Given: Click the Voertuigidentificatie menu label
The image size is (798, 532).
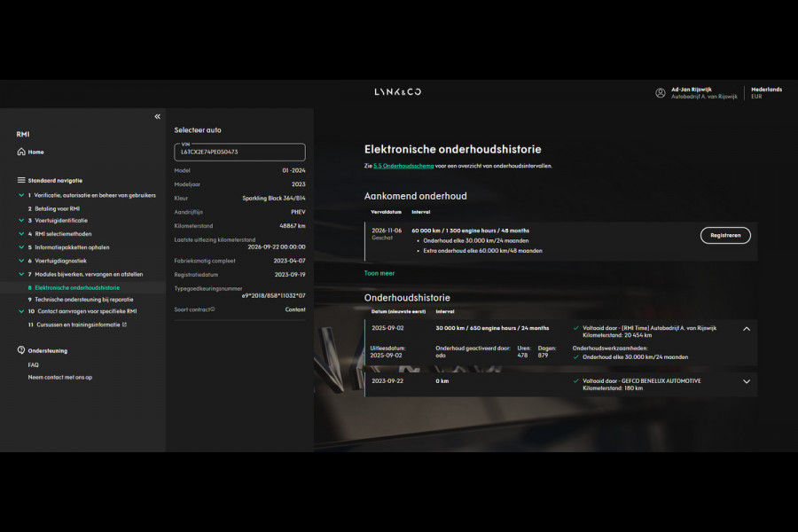Looking at the screenshot, I should (x=61, y=221).
